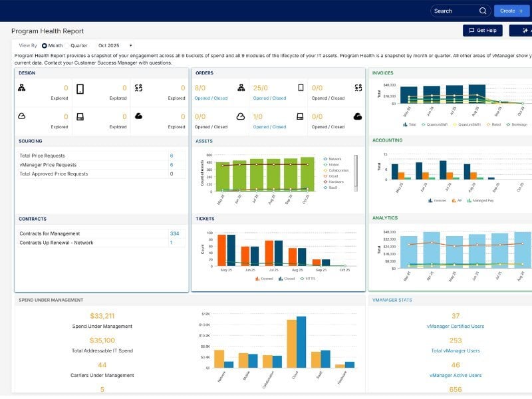Click the solid cloud icon in Design
Screen dimensions: 532x399
click(x=138, y=116)
